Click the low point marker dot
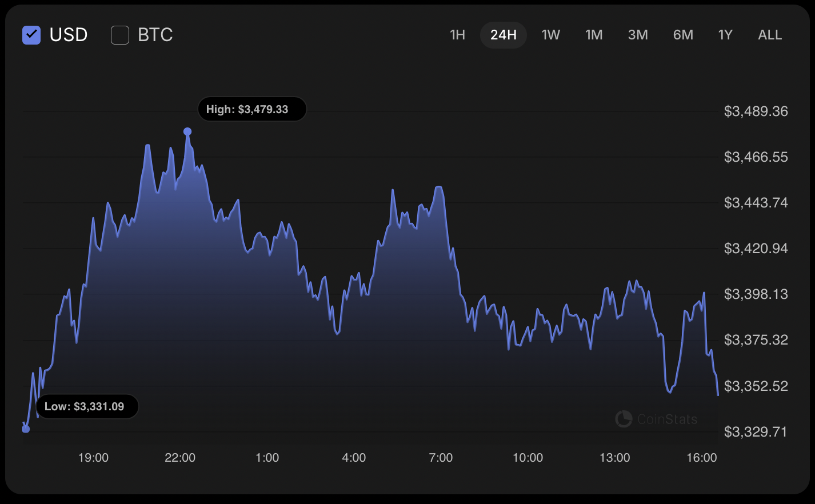Viewport: 815px width, 504px height. coord(26,429)
